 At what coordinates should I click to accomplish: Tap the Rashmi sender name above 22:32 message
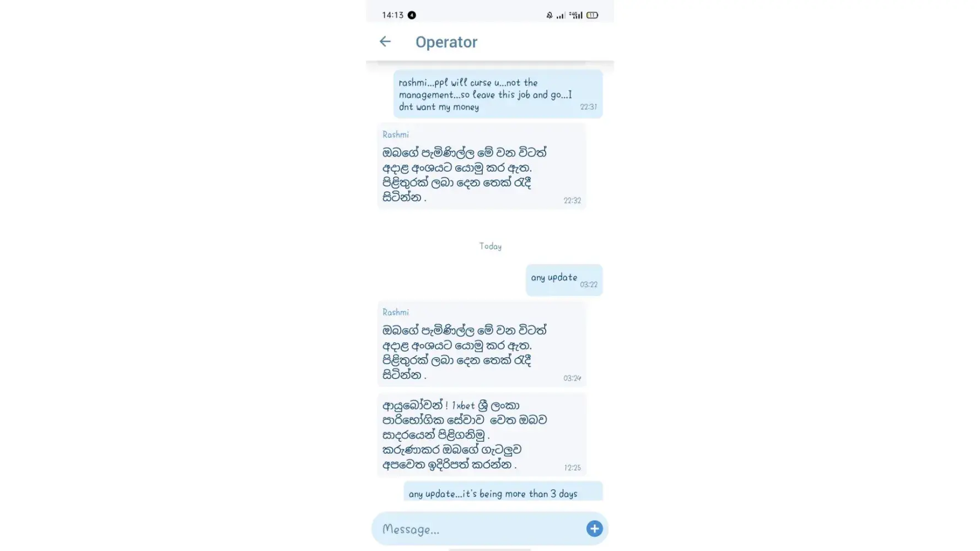pyautogui.click(x=395, y=134)
